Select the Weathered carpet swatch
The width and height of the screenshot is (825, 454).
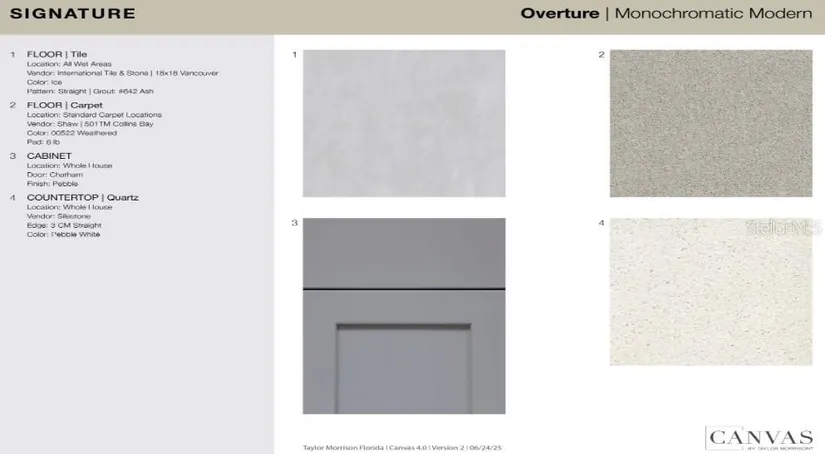click(710, 123)
